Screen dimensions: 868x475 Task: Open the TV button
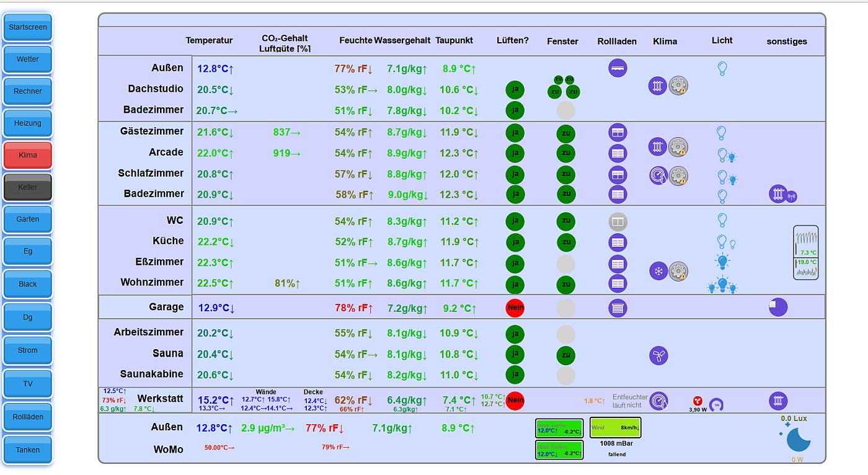(x=28, y=384)
